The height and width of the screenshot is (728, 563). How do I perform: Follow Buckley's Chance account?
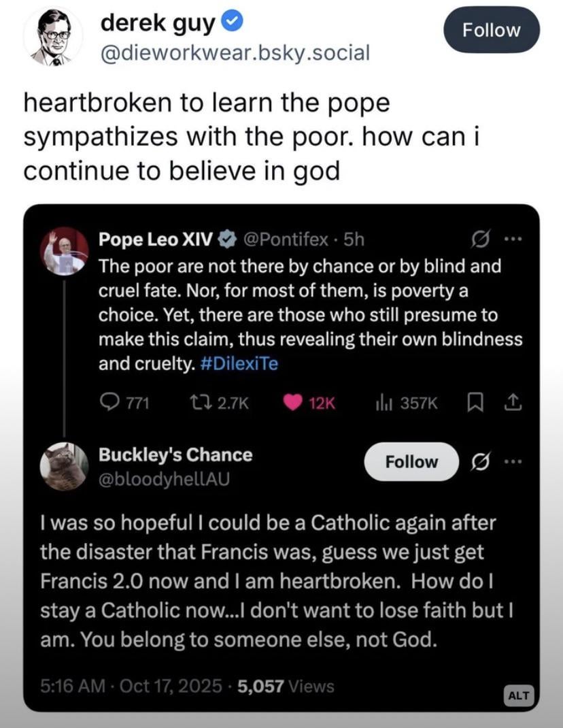point(411,462)
